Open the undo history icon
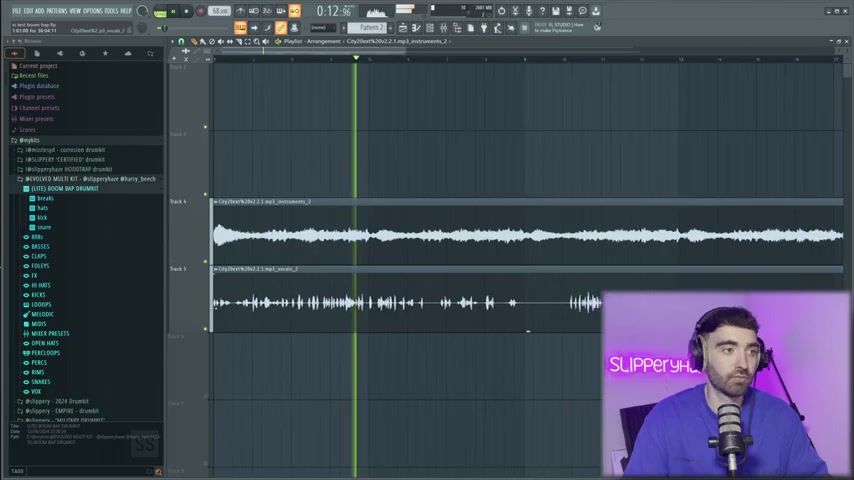The width and height of the screenshot is (854, 480). [x=501, y=11]
